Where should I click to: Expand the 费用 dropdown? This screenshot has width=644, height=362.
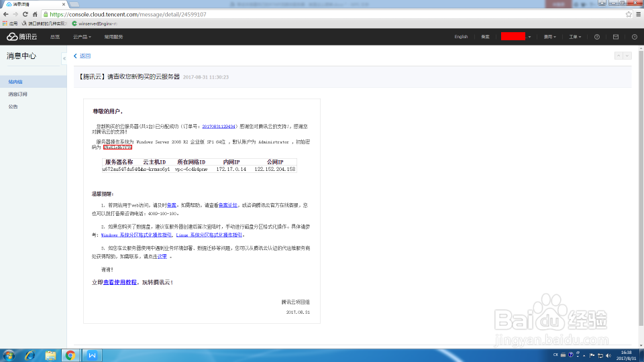(x=549, y=37)
